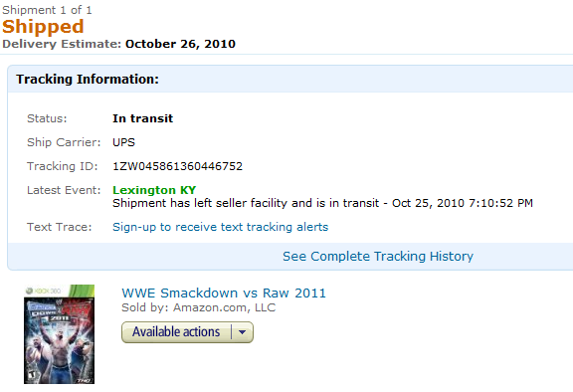
Task: Click the Available actions button label
Action: [176, 332]
